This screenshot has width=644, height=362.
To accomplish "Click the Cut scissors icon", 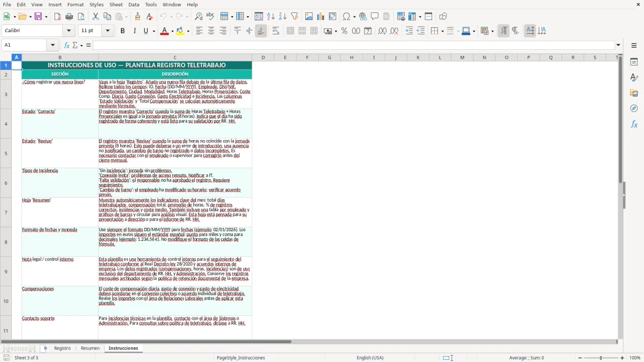I will (x=96, y=17).
